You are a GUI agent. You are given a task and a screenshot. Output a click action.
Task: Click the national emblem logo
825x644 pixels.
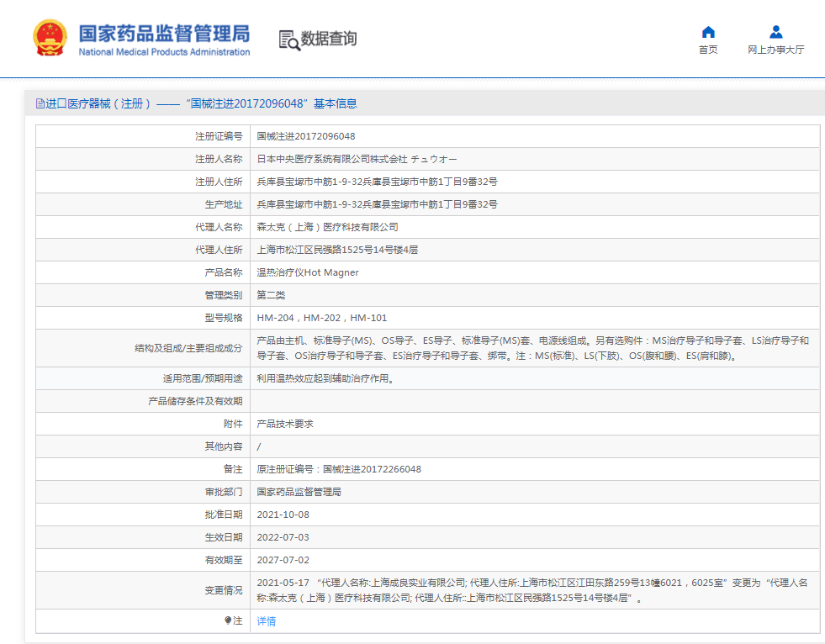(x=50, y=36)
